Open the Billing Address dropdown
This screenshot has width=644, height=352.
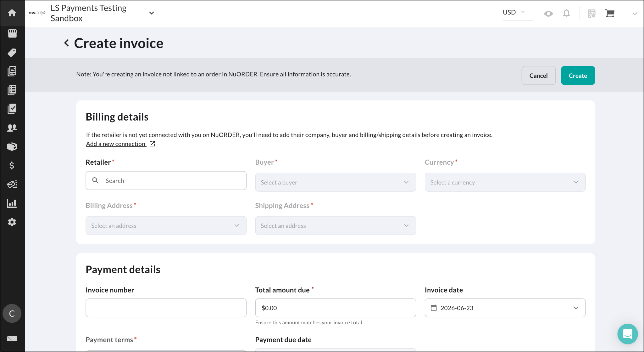click(x=166, y=225)
